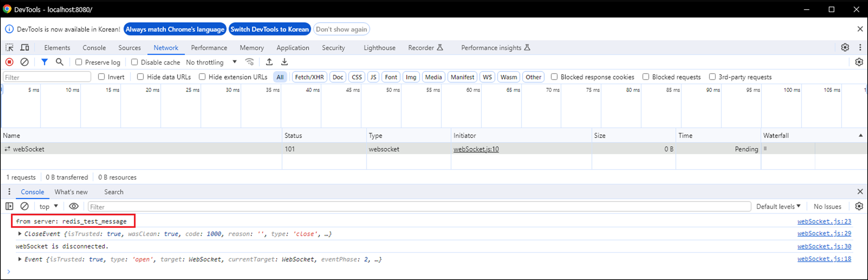The image size is (868, 280).
Task: Clear the console icon
Action: (x=24, y=206)
